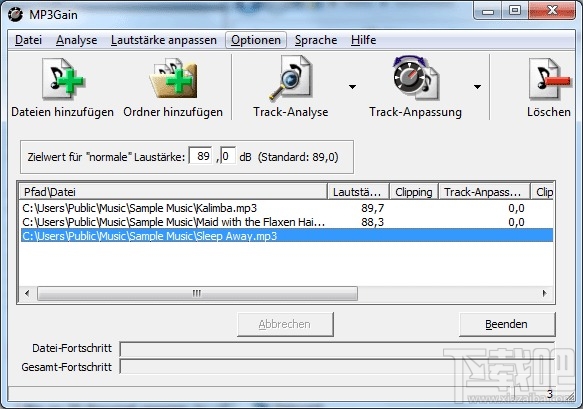Screen dimensions: 583x409
Task: Open the Lautstärke anpassen menu
Action: click(x=164, y=40)
